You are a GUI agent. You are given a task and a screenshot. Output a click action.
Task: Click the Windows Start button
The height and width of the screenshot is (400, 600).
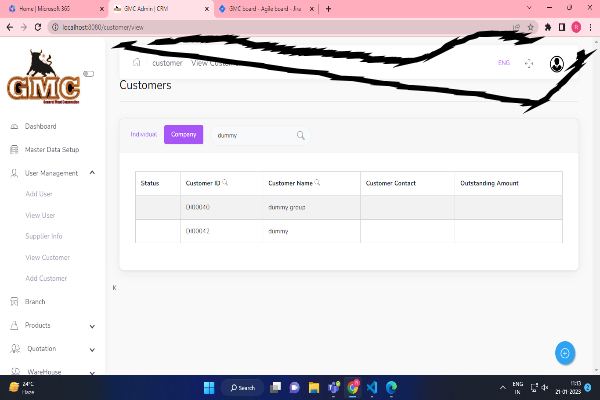211,387
